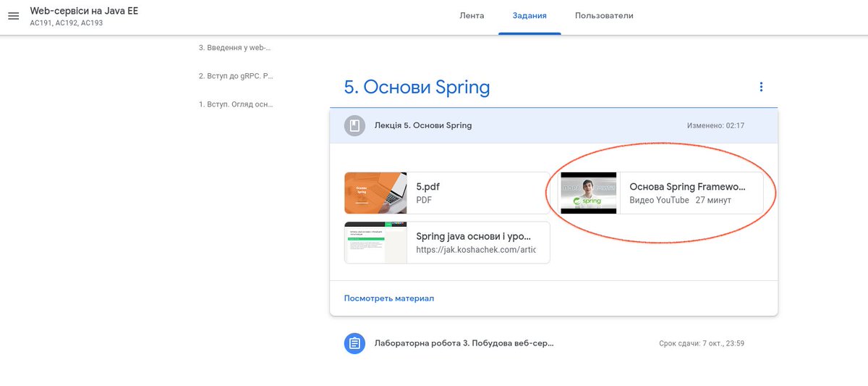
Task: Switch to the Пользователи tab
Action: tap(604, 16)
